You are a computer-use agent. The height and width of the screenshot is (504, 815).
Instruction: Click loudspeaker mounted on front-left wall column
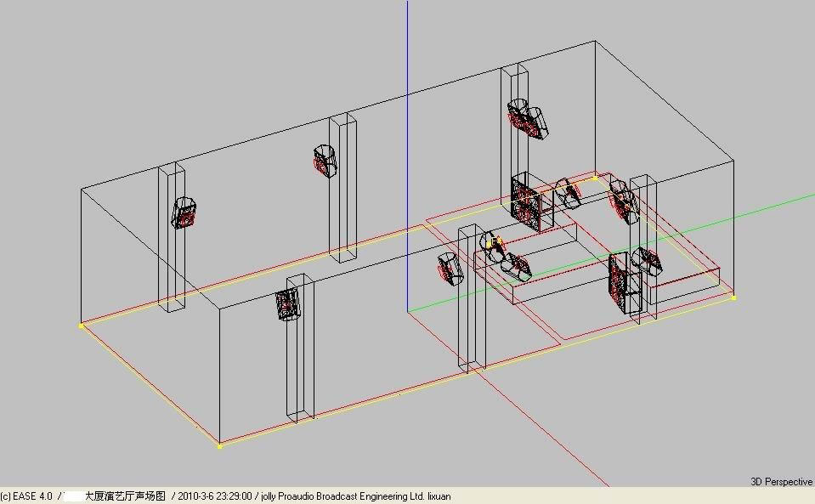click(287, 304)
